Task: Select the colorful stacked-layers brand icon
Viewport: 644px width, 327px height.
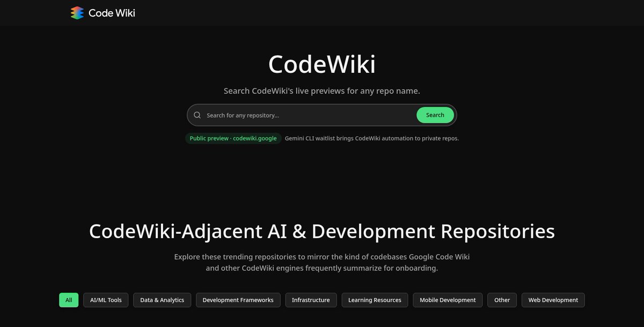Action: click(77, 12)
